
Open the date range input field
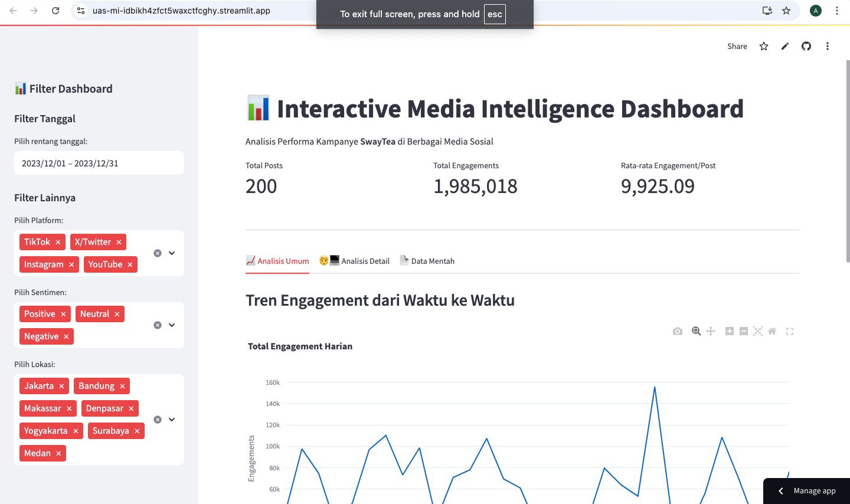coord(99,163)
